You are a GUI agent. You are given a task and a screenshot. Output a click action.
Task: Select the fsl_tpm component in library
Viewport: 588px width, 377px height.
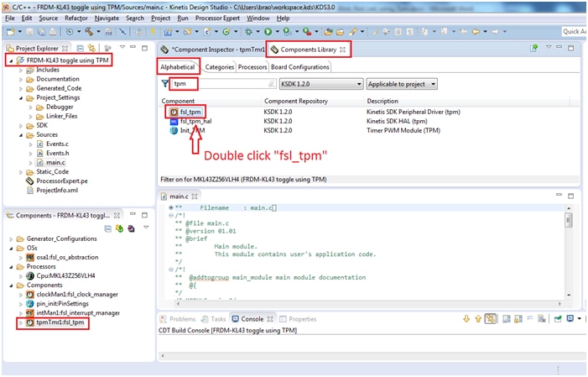pyautogui.click(x=190, y=112)
